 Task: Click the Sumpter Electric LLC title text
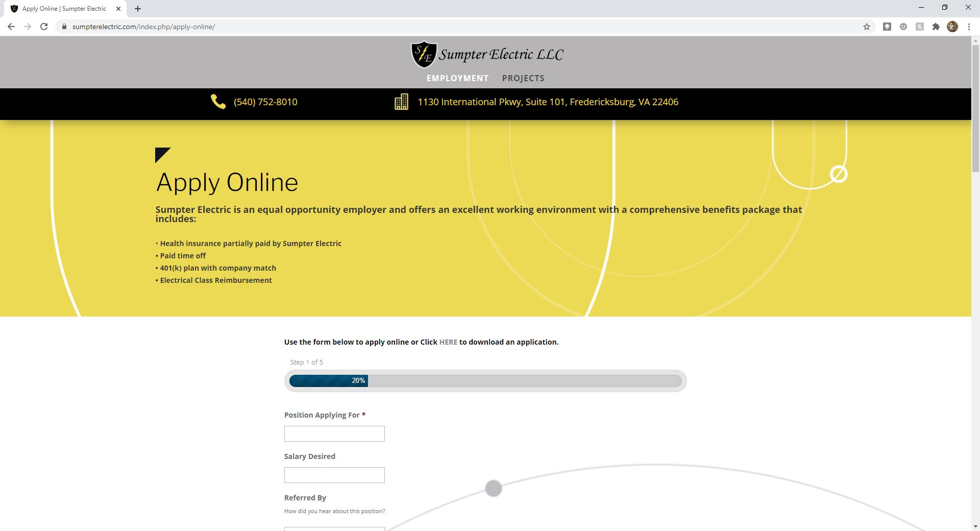click(x=501, y=55)
